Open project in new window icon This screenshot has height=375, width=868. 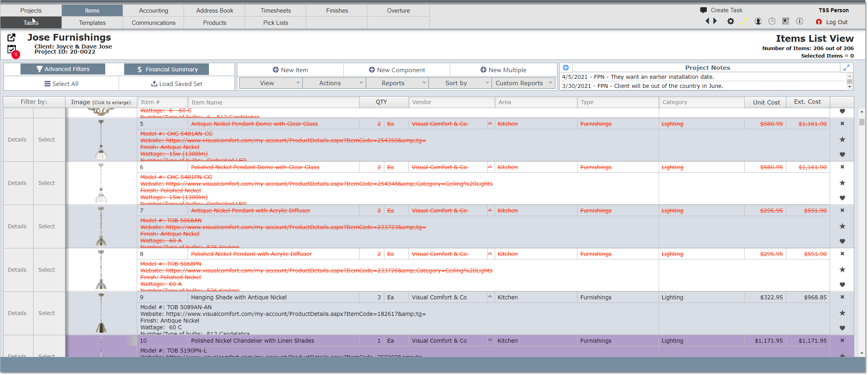(x=11, y=37)
